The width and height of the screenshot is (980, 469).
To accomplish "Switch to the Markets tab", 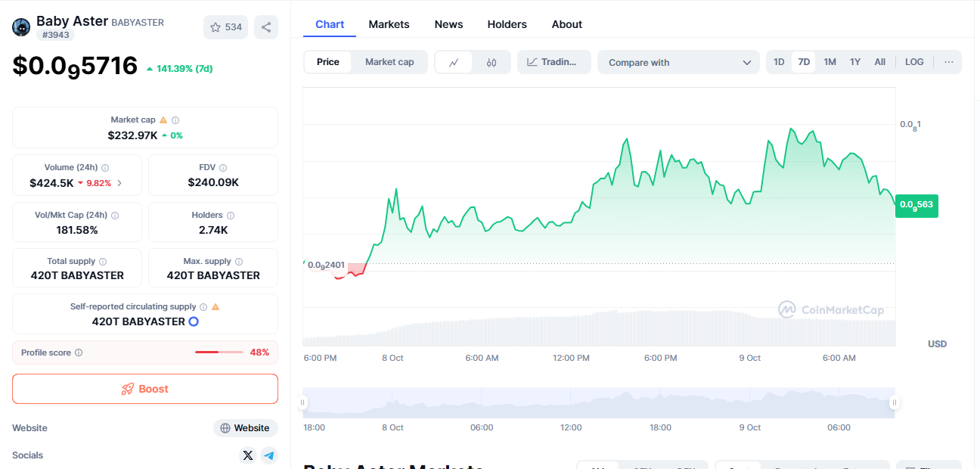I will 389,24.
